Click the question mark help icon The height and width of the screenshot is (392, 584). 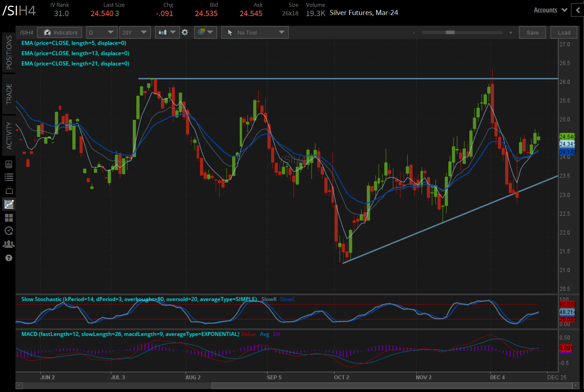click(9, 258)
